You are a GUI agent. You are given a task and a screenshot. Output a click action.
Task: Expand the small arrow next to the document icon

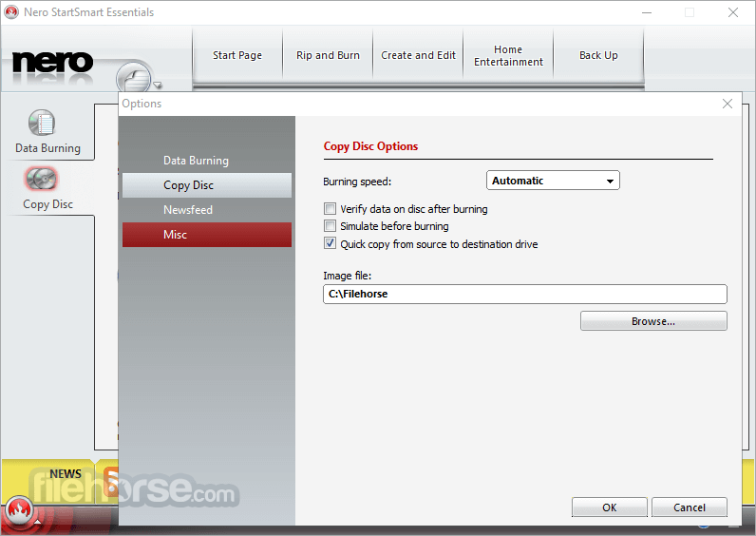click(158, 84)
